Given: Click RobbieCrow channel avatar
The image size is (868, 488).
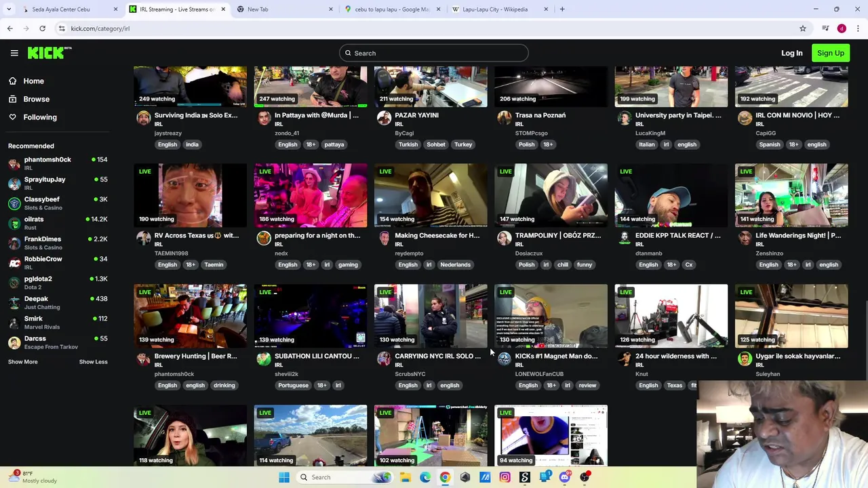Looking at the screenshot, I should (x=14, y=263).
